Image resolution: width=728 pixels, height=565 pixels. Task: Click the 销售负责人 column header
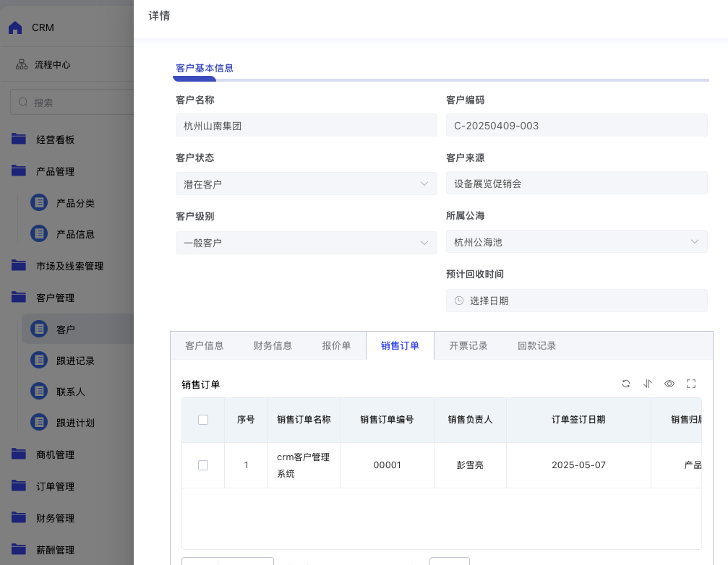pyautogui.click(x=471, y=420)
